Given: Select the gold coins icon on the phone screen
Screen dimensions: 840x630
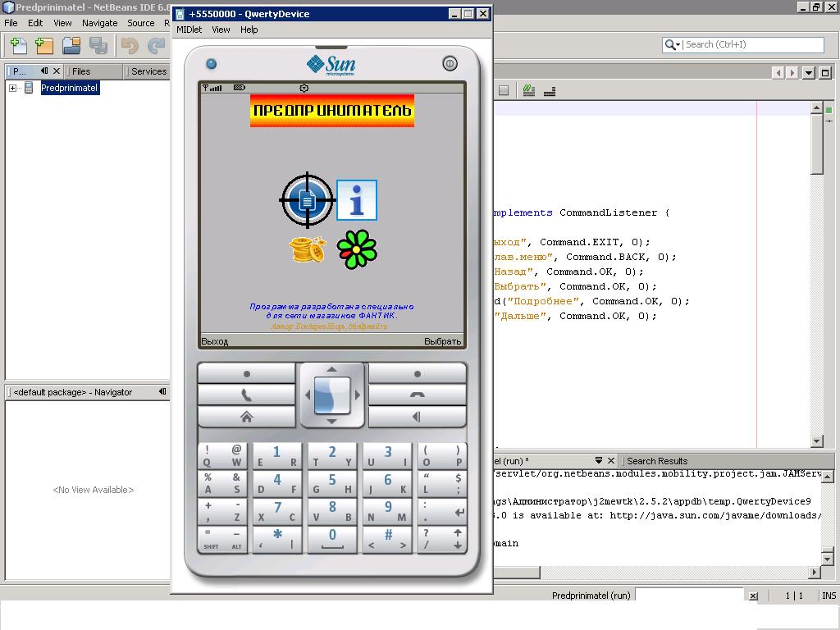Looking at the screenshot, I should click(308, 249).
